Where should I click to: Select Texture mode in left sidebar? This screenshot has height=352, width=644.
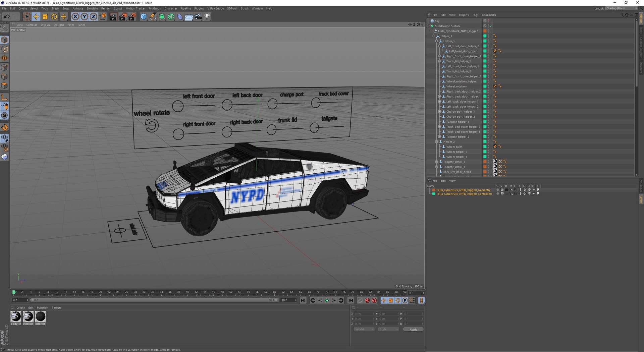coord(5,49)
